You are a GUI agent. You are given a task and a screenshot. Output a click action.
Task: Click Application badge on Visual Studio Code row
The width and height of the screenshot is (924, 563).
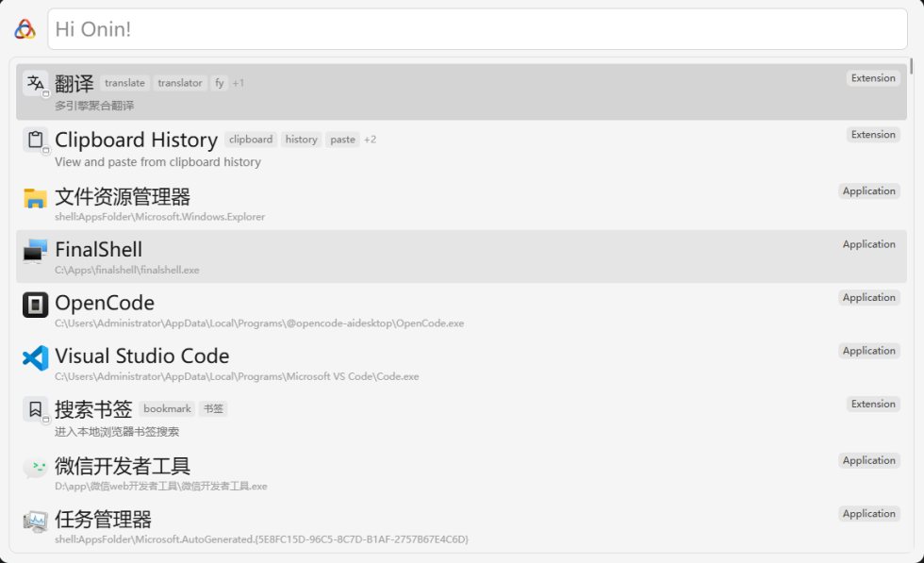click(x=869, y=350)
